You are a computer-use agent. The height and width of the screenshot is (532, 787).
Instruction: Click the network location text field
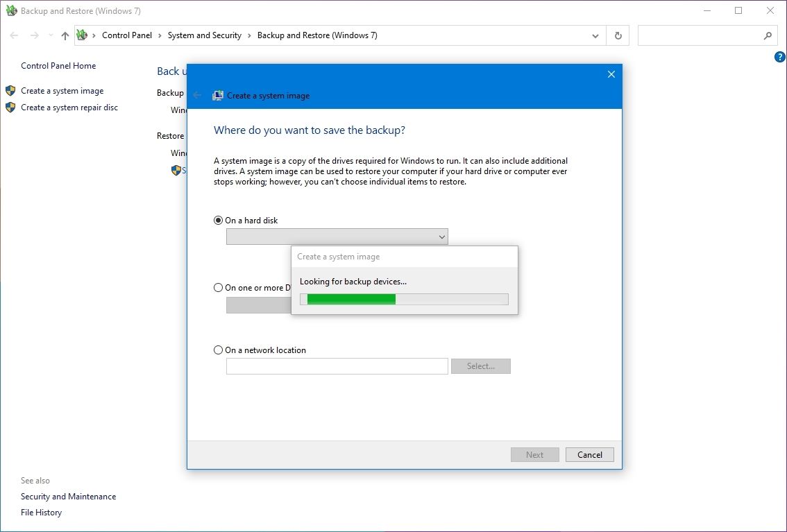[337, 366]
